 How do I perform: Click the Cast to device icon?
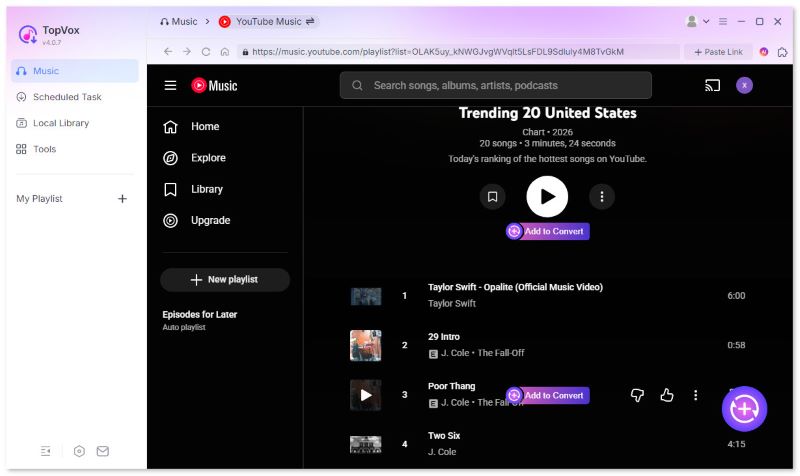click(x=712, y=85)
